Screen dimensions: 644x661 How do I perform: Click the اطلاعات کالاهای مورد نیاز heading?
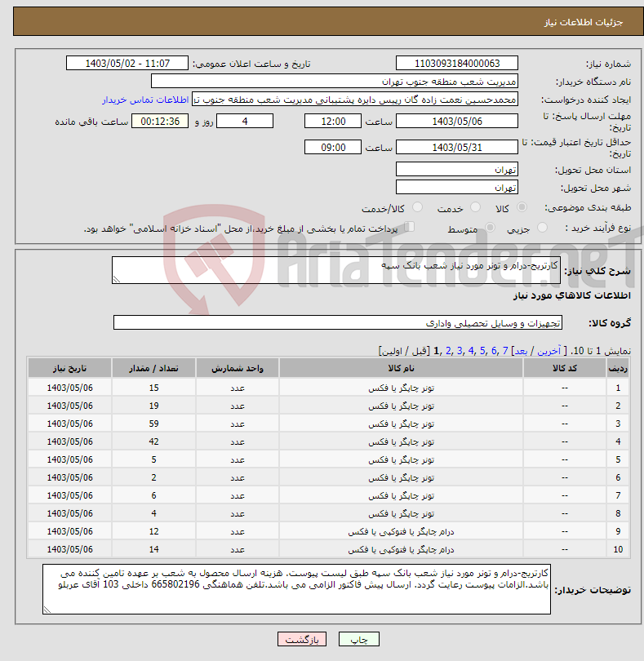tap(572, 295)
